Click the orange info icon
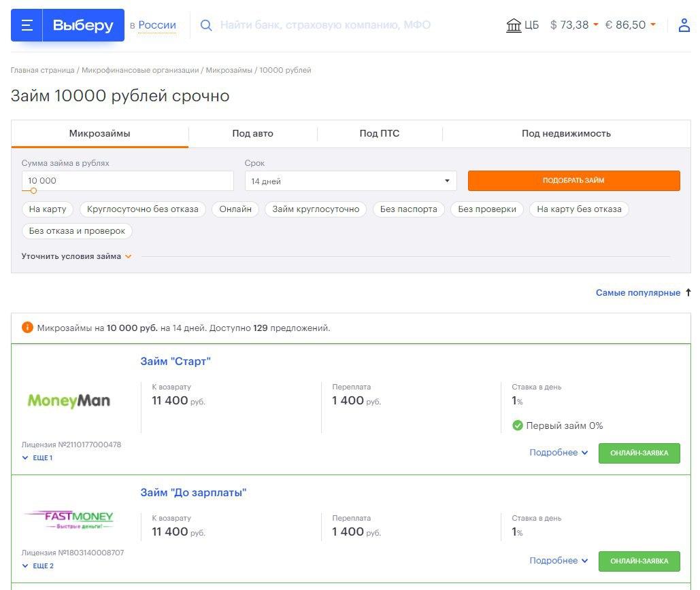The height and width of the screenshot is (590, 700). (x=27, y=328)
